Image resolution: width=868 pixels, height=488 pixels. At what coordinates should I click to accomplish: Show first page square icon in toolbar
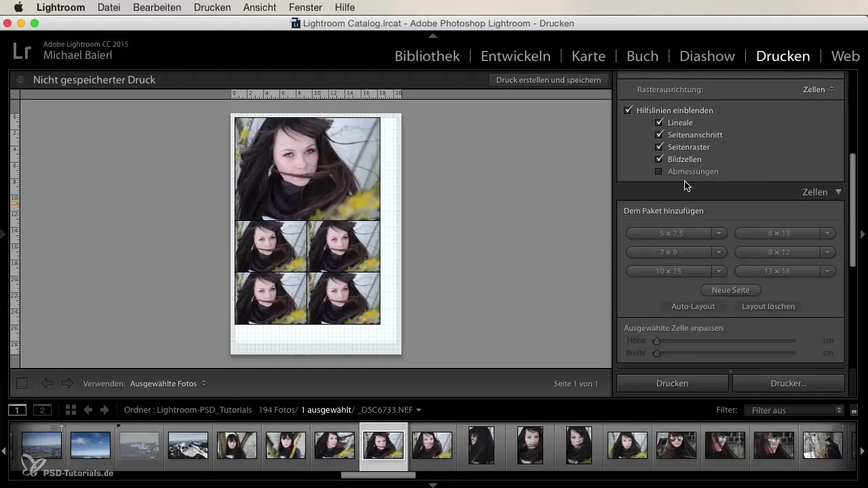coord(22,384)
